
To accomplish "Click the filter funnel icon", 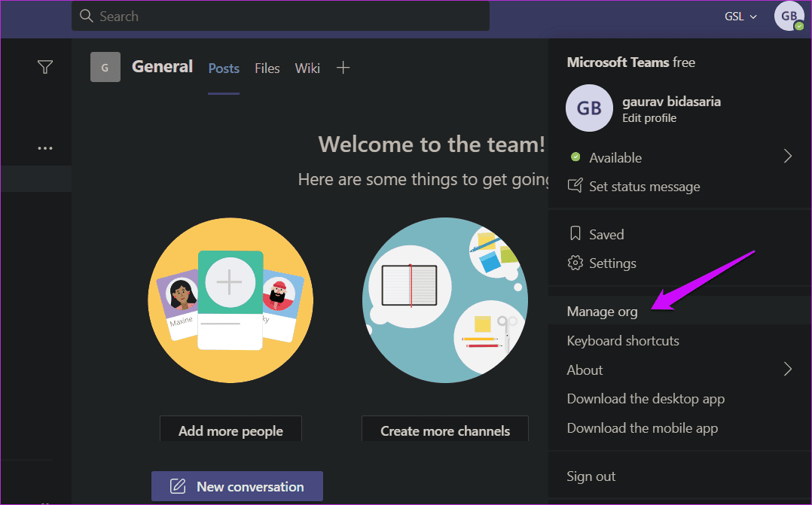I will [45, 67].
